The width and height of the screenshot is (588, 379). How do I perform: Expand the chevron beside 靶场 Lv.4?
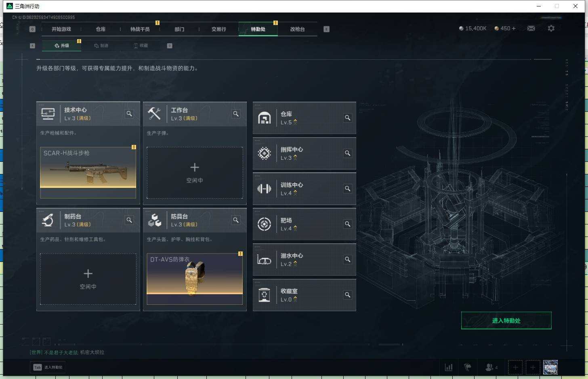[x=295, y=229]
